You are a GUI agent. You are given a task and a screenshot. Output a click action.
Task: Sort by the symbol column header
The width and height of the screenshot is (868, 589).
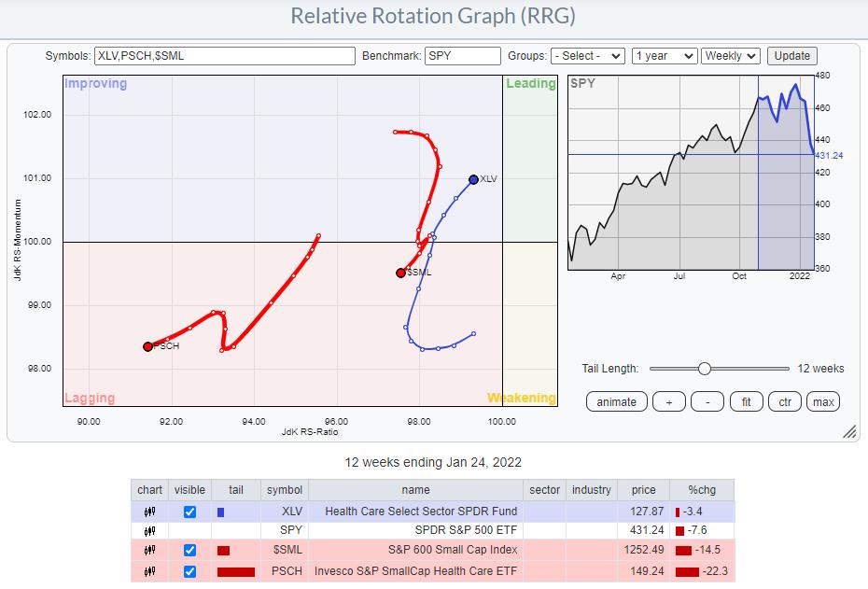coord(285,490)
